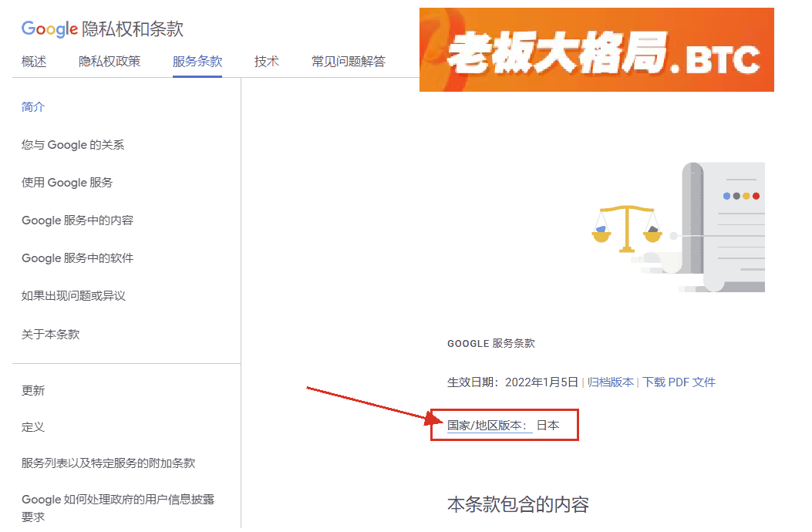Open 您与 Google 的关系 sidebar link
Viewport: 812px width, 532px height.
tap(72, 145)
